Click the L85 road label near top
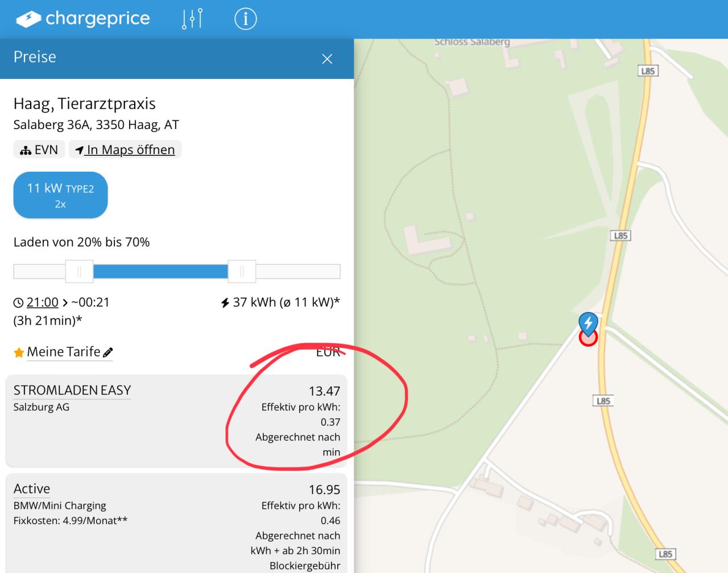The image size is (728, 573). pos(648,70)
